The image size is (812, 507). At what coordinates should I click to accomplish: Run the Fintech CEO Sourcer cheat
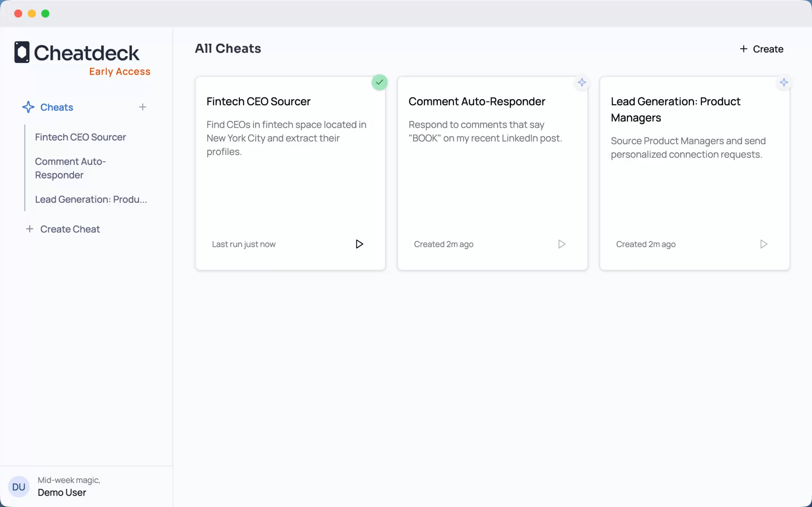pos(359,244)
